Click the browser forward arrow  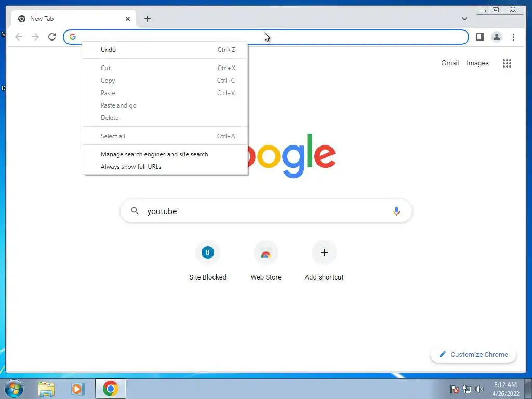[35, 37]
